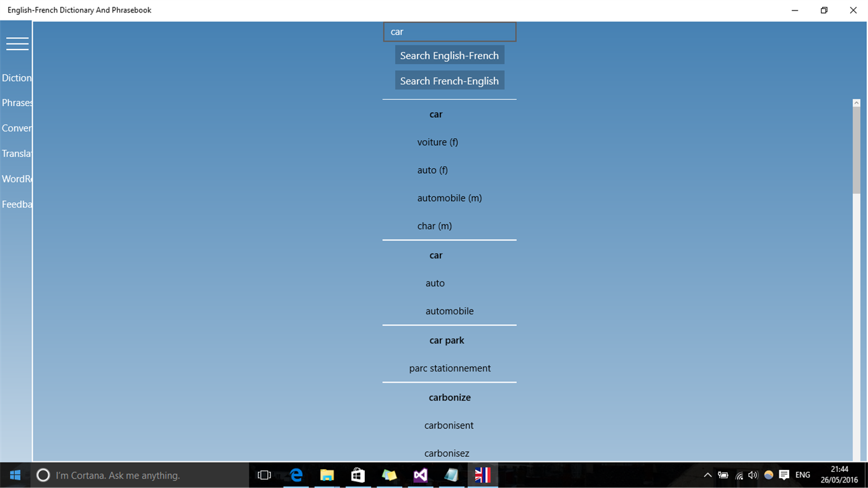Open the WordReference section

pyautogui.click(x=15, y=179)
